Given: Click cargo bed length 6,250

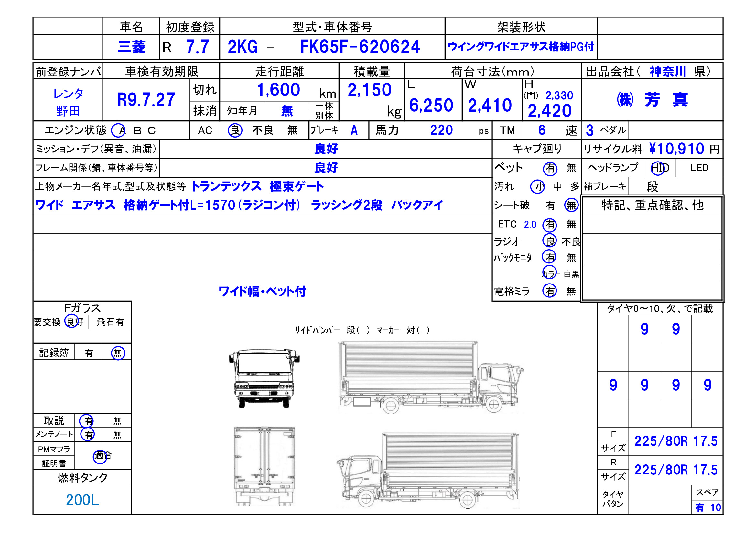Looking at the screenshot, I should pos(431,106).
